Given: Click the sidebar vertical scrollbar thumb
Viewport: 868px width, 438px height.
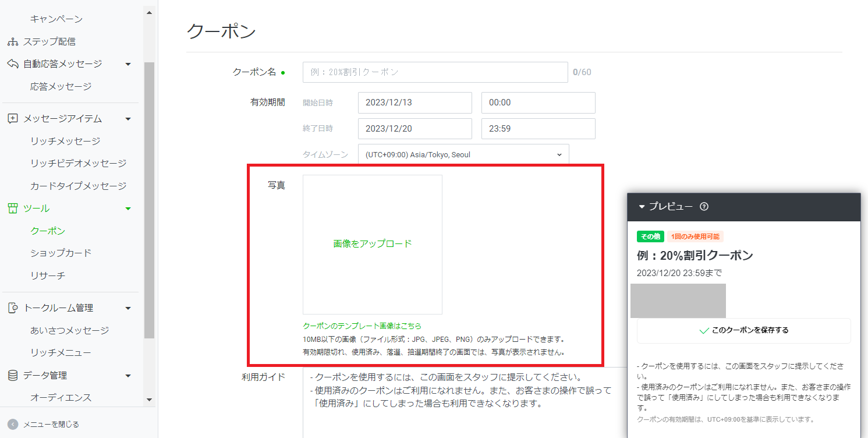Looking at the screenshot, I should [150, 198].
